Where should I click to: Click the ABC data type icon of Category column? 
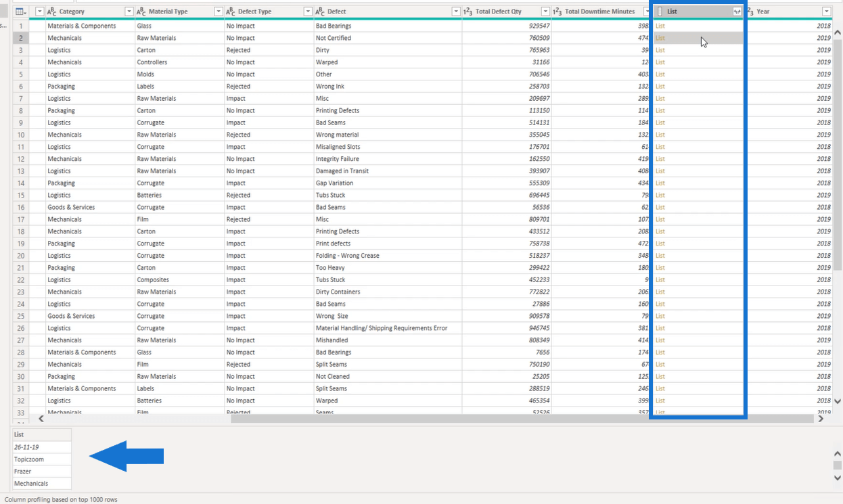51,12
